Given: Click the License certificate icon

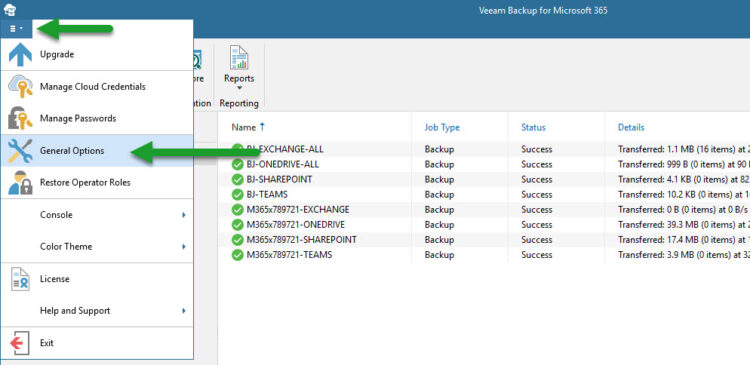Looking at the screenshot, I should pyautogui.click(x=20, y=279).
